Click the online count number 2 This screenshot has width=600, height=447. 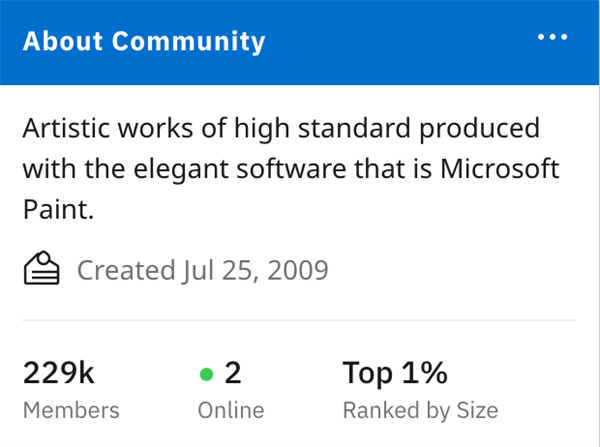pyautogui.click(x=233, y=374)
